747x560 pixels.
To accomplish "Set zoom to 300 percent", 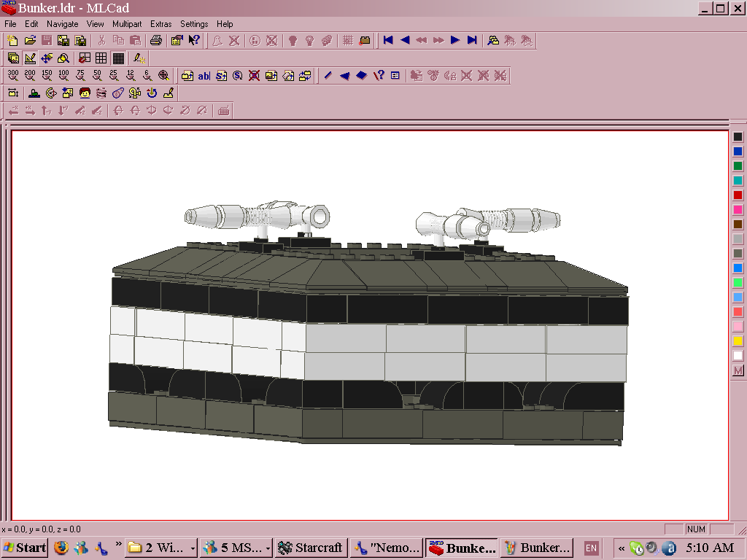I will [x=13, y=75].
